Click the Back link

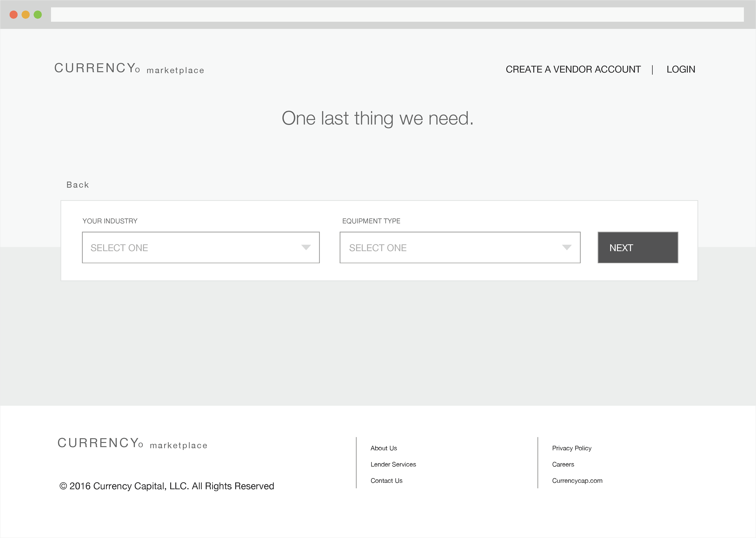78,184
